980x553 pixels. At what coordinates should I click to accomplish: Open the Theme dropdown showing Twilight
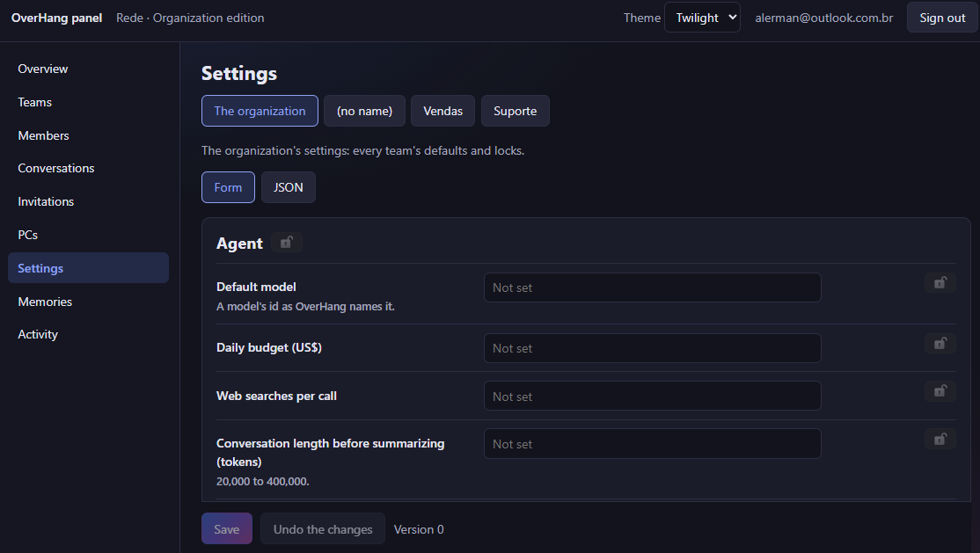702,18
